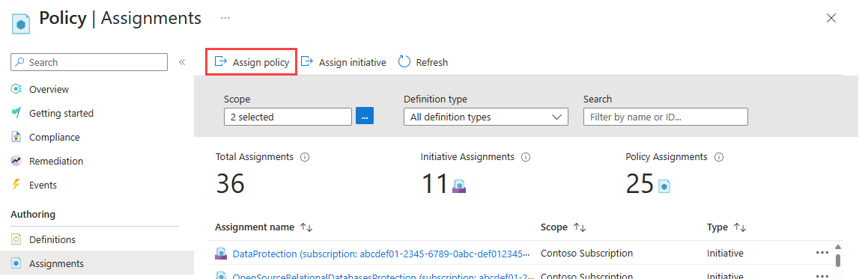Click the Overview icon
Image resolution: width=868 pixels, height=279 pixels.
(16, 89)
